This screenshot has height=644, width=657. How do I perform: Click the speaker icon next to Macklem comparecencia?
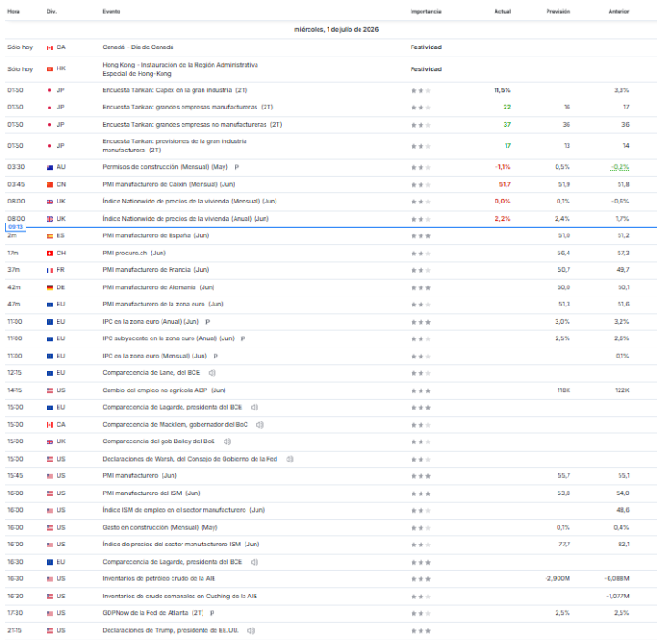click(x=260, y=424)
